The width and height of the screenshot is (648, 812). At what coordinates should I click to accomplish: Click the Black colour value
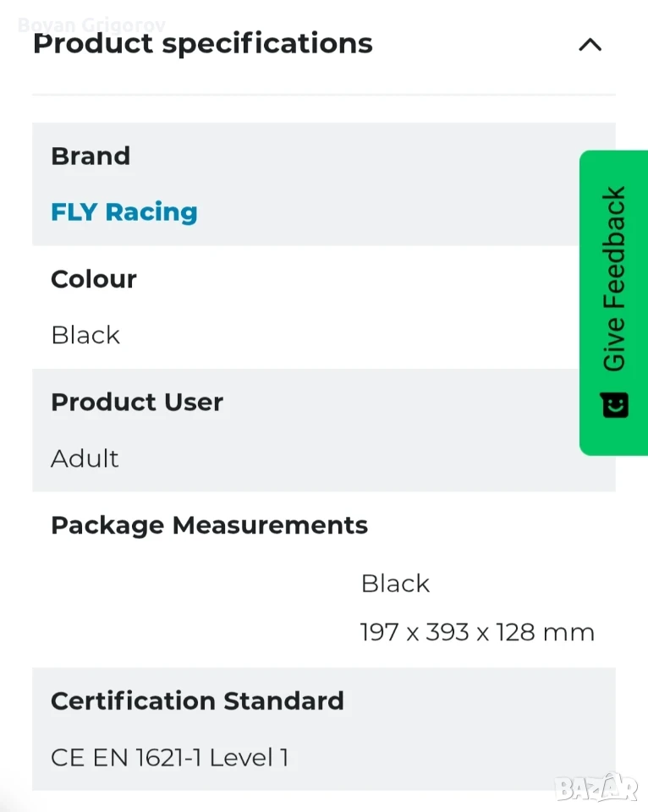coord(85,335)
